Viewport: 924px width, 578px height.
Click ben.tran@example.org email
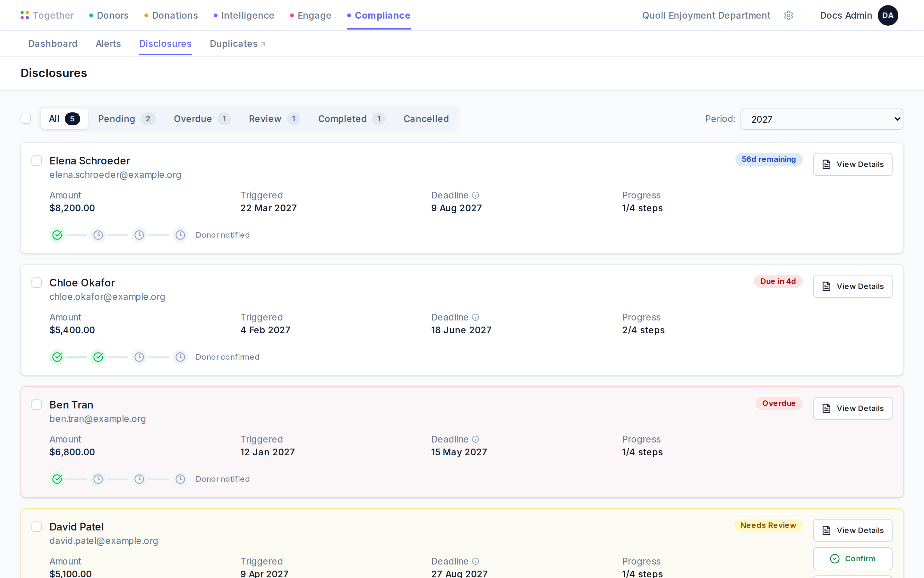[x=98, y=419]
